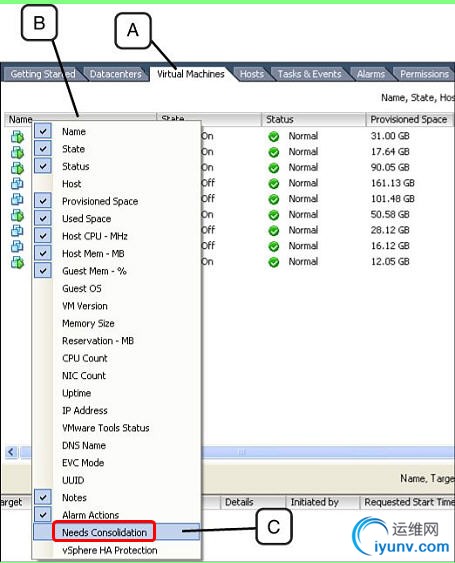455x563 pixels.
Task: Show the IP Address column
Action: coord(117,410)
